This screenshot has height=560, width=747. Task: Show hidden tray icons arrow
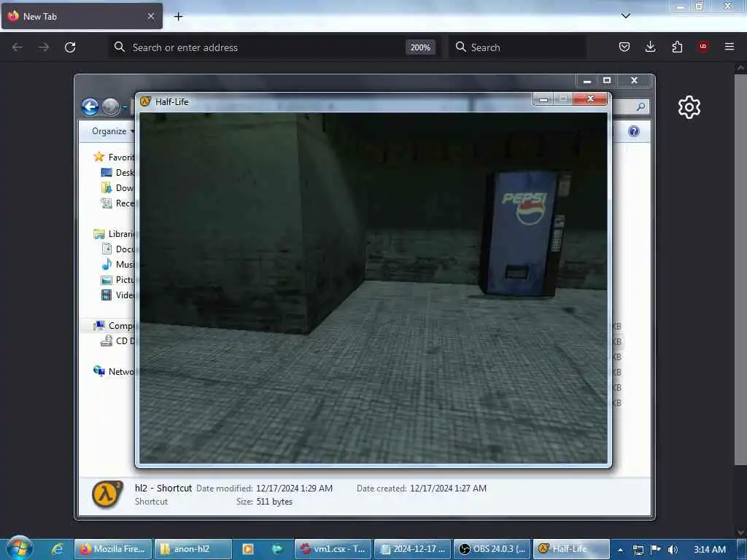pos(620,550)
